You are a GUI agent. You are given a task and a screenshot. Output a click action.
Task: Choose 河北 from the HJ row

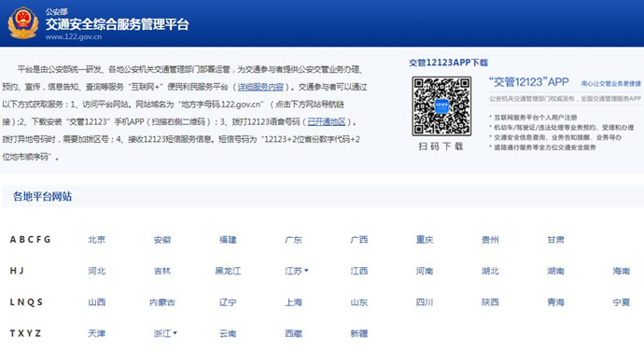(x=96, y=271)
